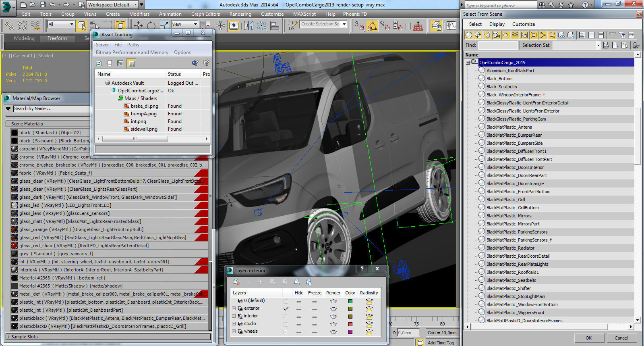Click the Search binoculars icon in the Select From Scene title bar
644x346 pixels.
pos(542,5)
